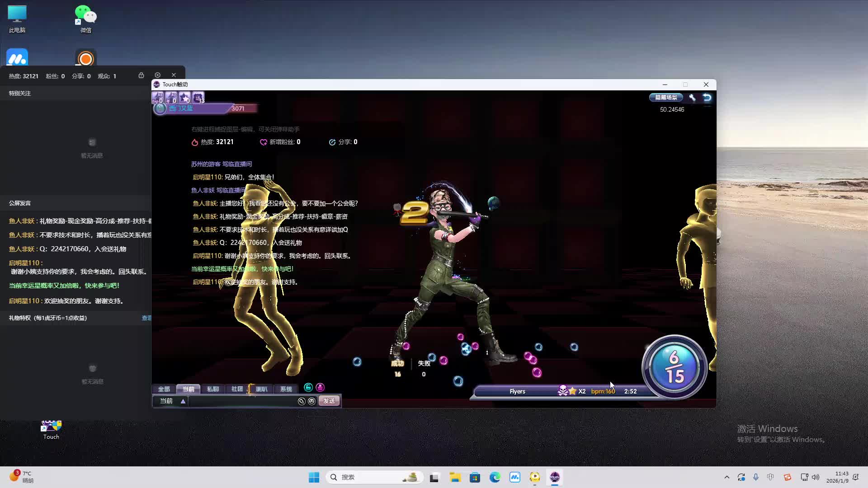
Task: Expand the 当前 channel selector dropdown
Action: point(183,401)
